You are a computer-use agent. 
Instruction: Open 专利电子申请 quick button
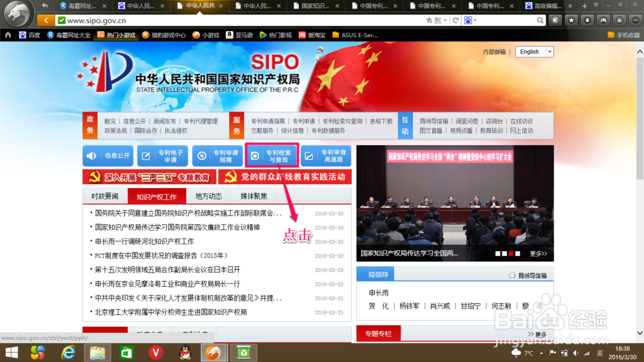[163, 156]
